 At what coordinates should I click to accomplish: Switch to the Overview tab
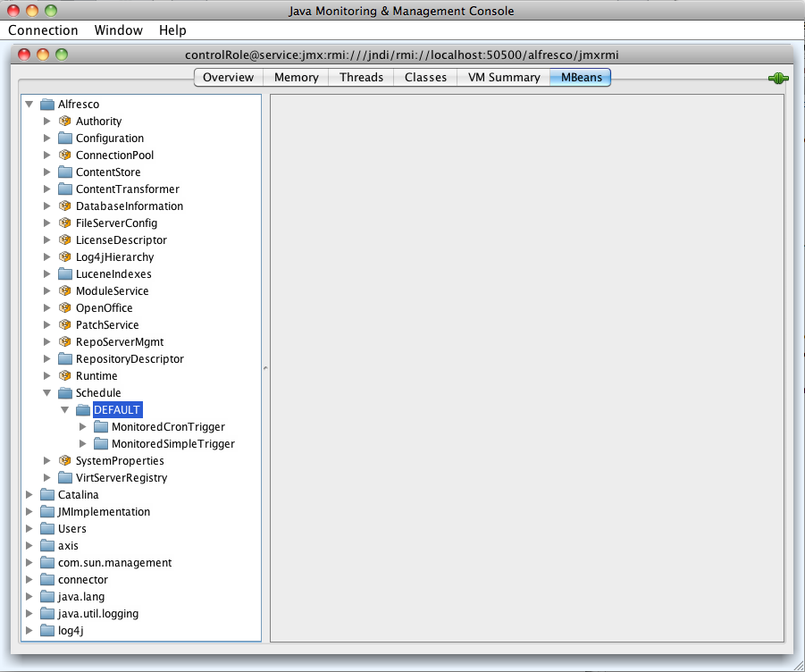coord(229,78)
